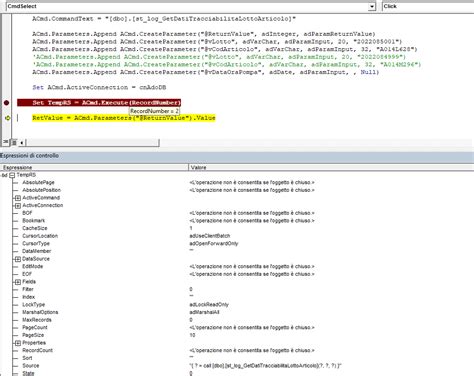474x376 pixels.
Task: Click the adOpenForwardOnly value
Action: click(214, 244)
